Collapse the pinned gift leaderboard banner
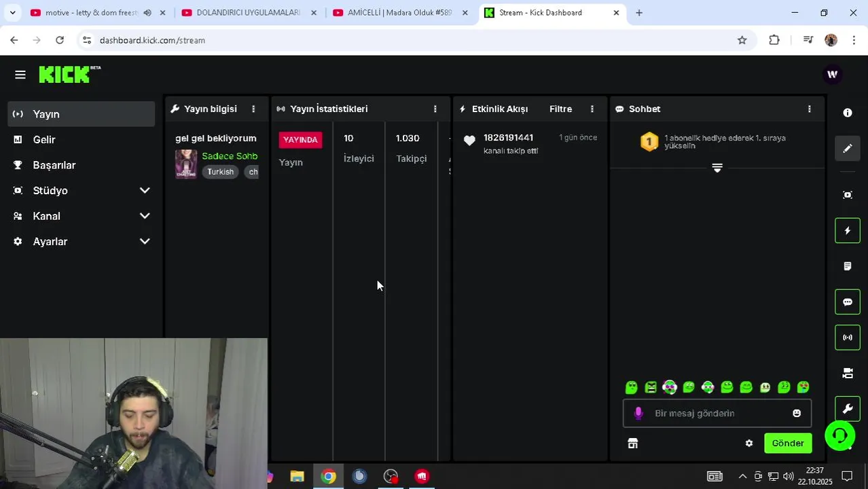 click(717, 168)
